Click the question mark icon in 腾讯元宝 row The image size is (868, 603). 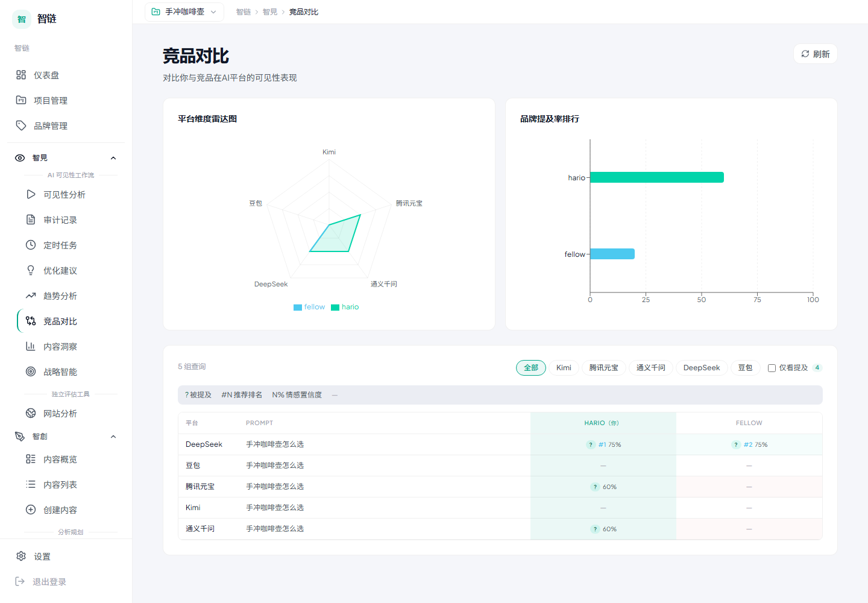[595, 487]
